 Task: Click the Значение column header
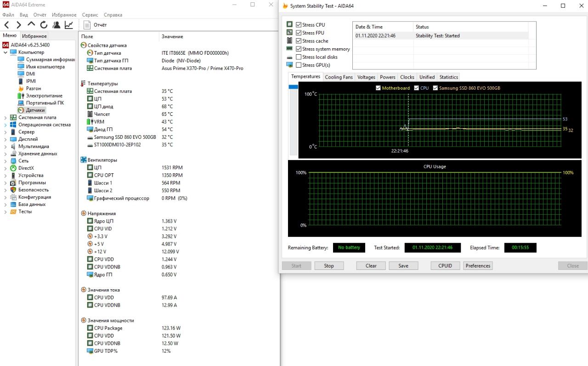pyautogui.click(x=219, y=36)
